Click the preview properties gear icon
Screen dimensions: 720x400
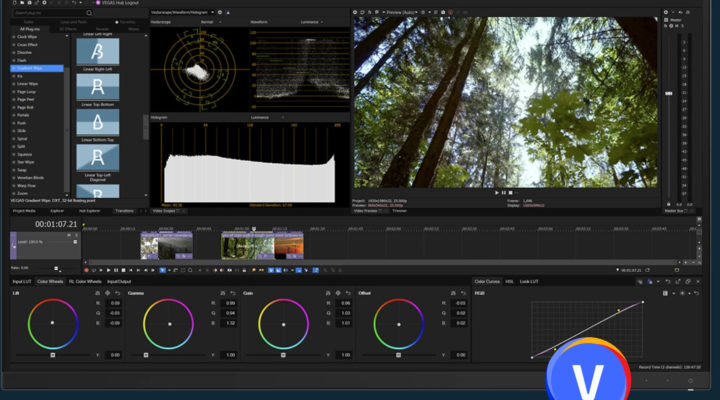(355, 12)
